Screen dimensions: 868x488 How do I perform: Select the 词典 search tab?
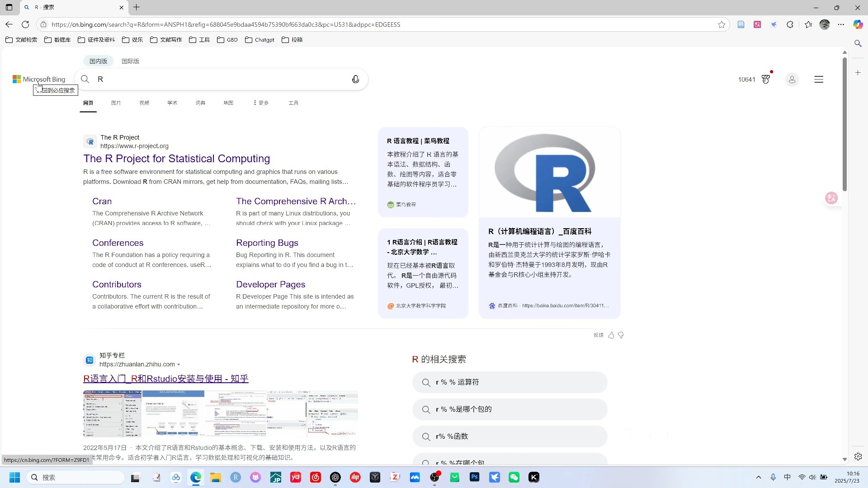tap(200, 103)
